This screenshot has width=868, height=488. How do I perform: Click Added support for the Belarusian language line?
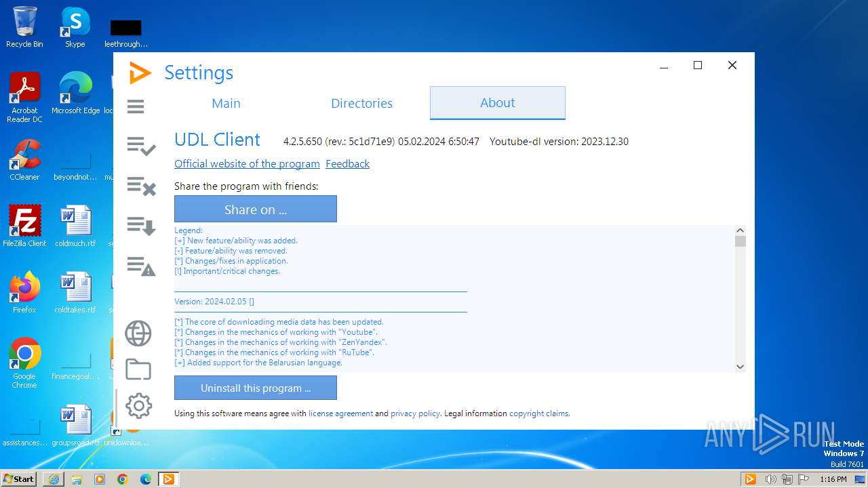[x=258, y=363]
